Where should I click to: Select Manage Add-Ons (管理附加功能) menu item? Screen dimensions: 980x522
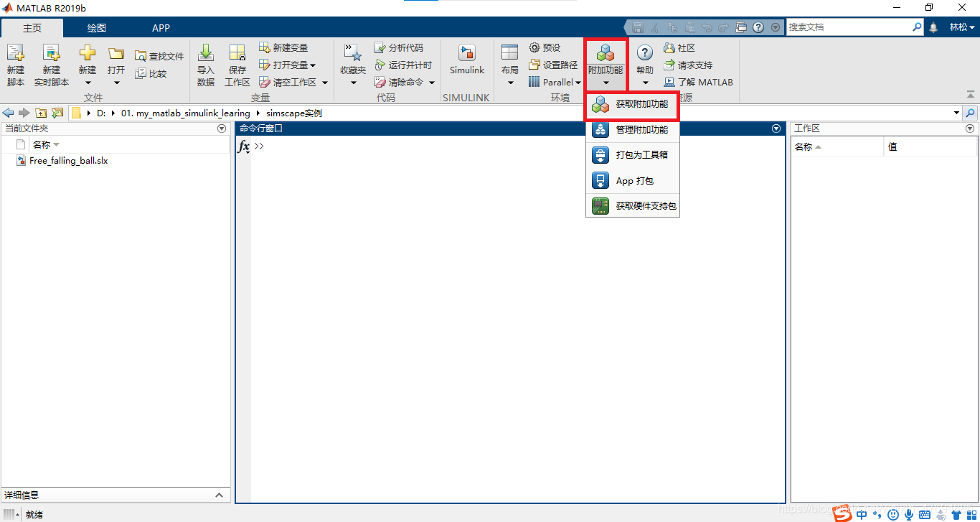click(632, 130)
